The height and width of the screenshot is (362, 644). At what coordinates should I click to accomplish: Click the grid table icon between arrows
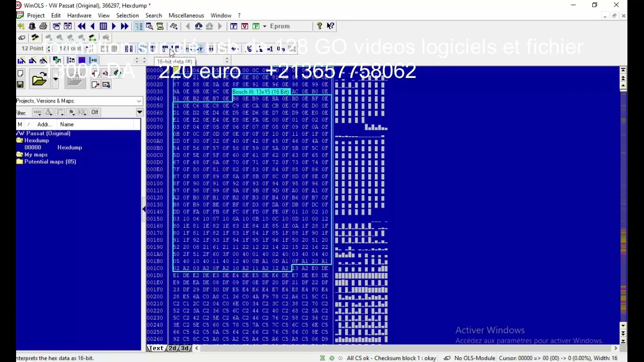(103, 26)
